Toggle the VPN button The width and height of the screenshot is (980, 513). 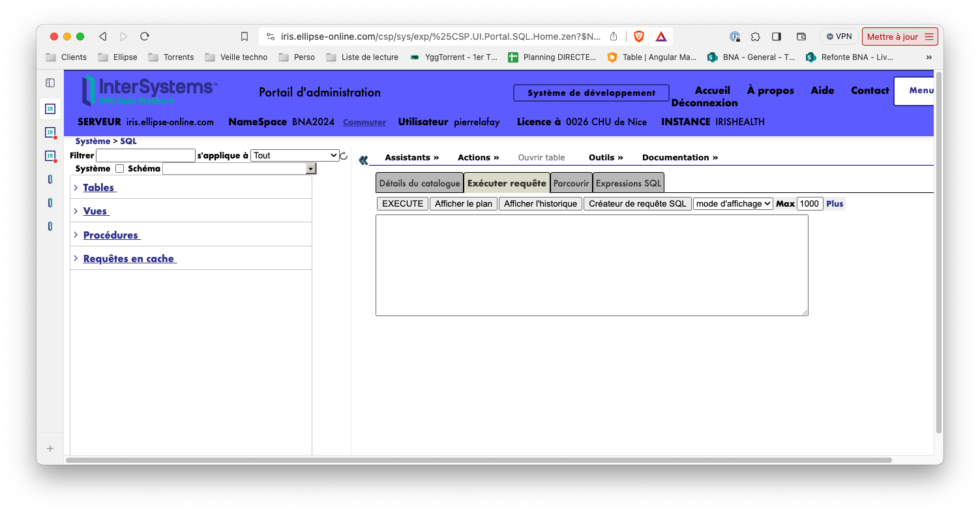tap(839, 37)
